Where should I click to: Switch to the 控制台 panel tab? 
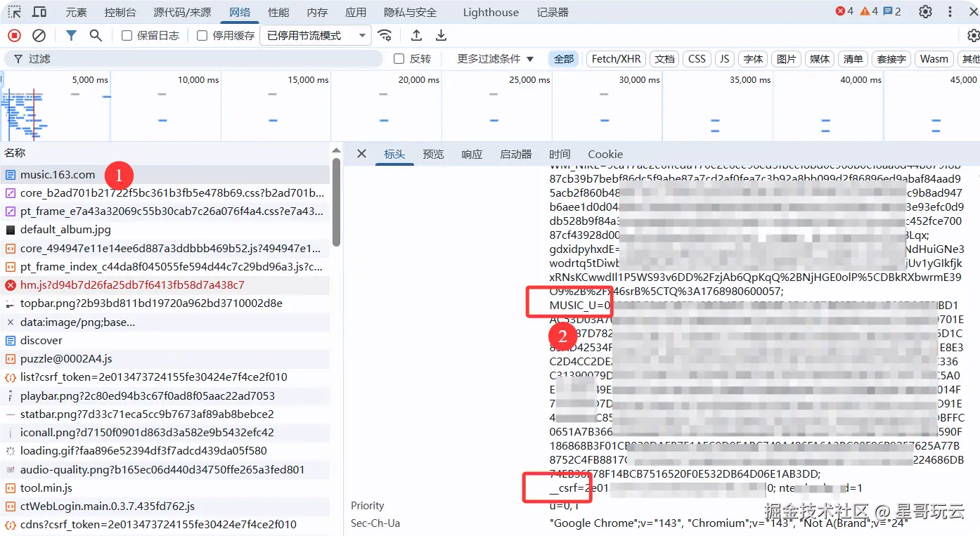[120, 12]
